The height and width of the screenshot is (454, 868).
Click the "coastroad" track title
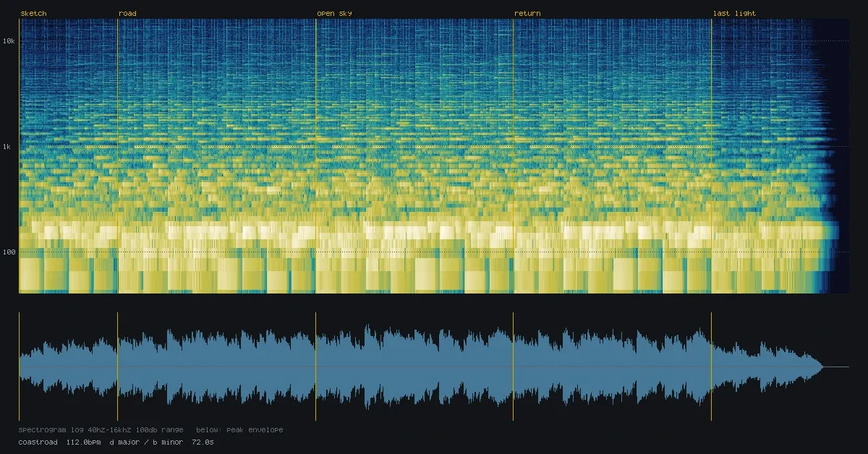pyautogui.click(x=38, y=442)
